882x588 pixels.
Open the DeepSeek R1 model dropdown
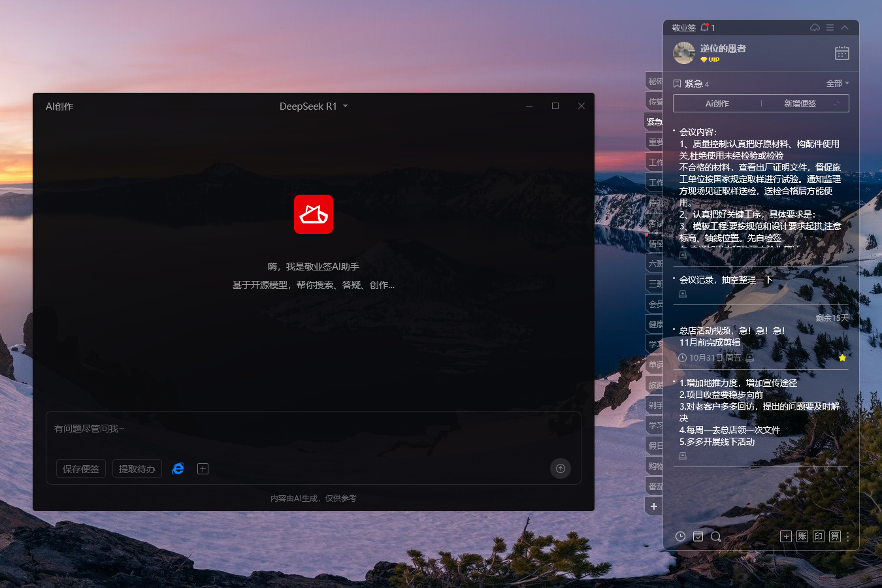(313, 106)
